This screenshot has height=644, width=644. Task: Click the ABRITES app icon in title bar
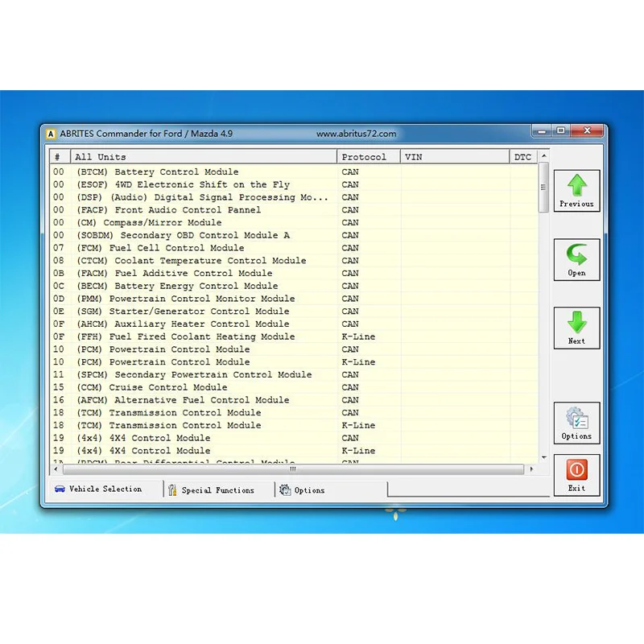pos(51,134)
